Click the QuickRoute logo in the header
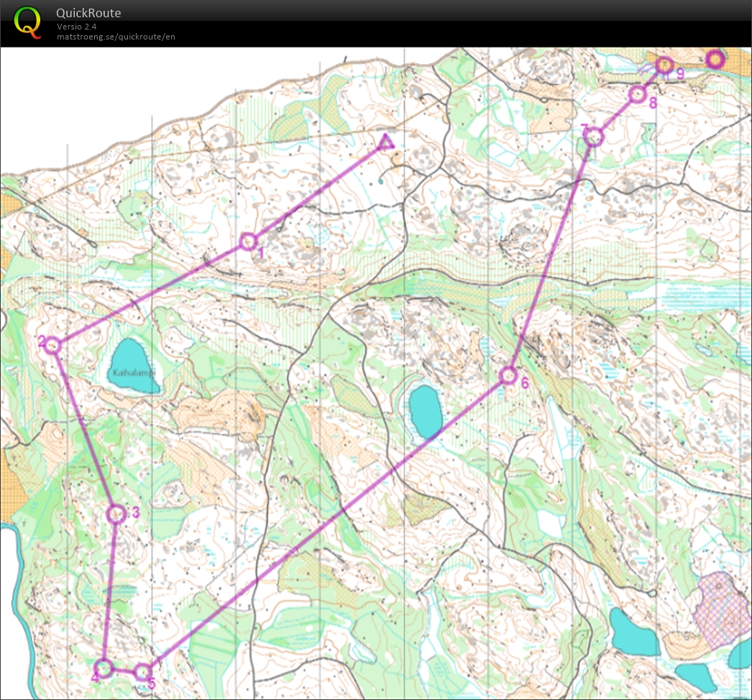Screen dimensions: 752x700 tap(27, 22)
